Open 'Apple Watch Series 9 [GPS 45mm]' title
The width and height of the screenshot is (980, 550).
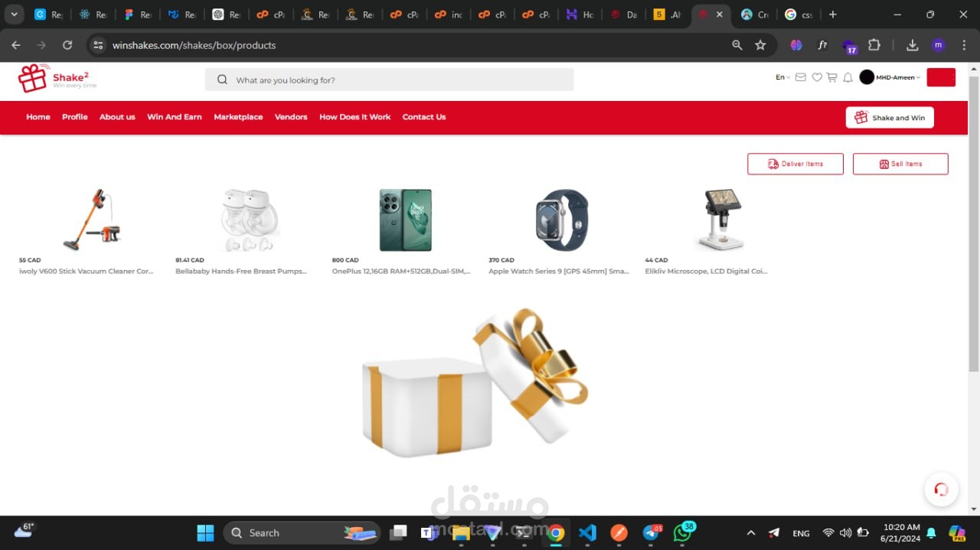click(x=559, y=271)
